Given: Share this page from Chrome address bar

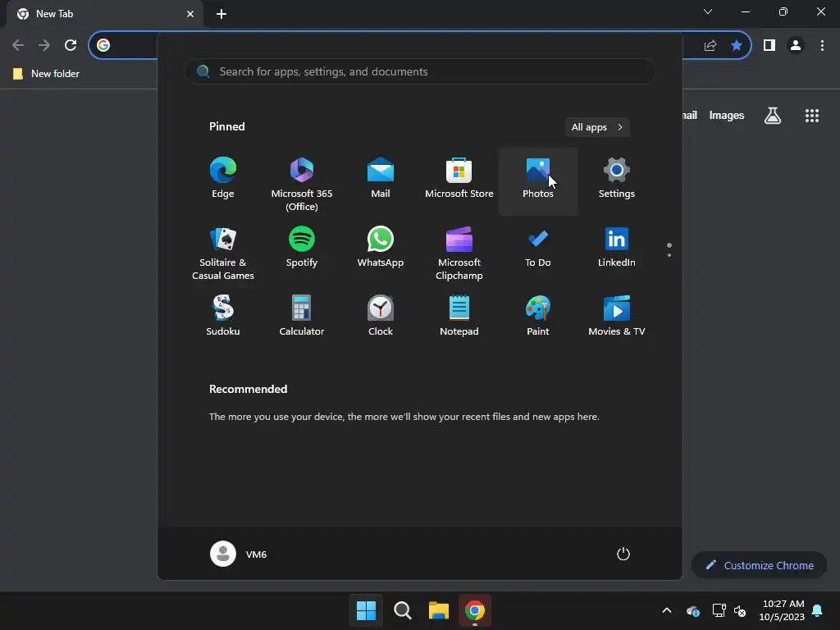Looking at the screenshot, I should (710, 45).
